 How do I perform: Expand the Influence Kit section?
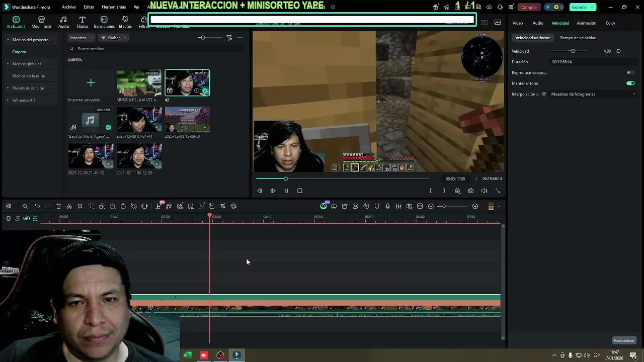pyautogui.click(x=8, y=100)
